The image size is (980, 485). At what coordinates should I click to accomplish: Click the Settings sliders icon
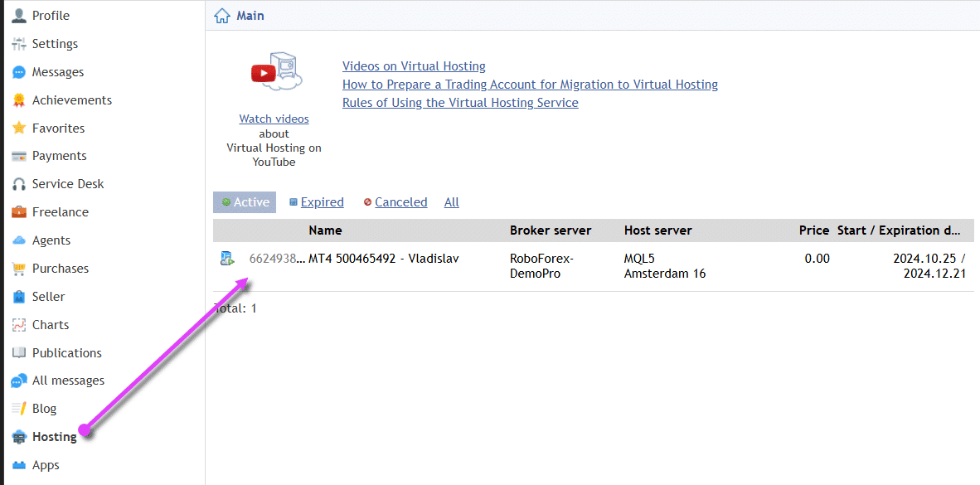pos(18,44)
